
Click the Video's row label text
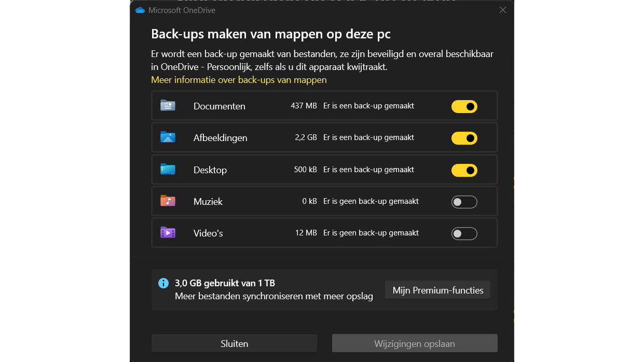click(x=208, y=233)
